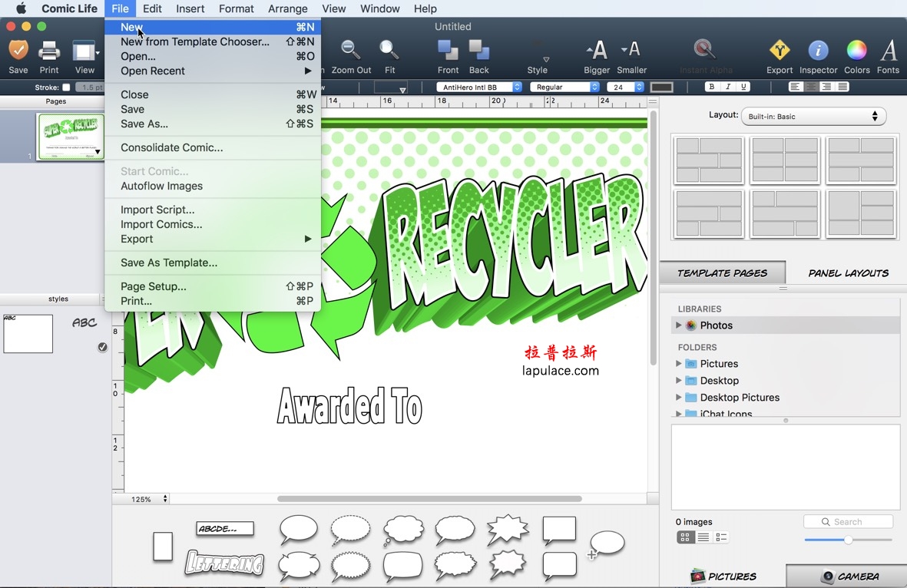Viewport: 907px width, 588px height.
Task: Justify text alignment
Action: pos(842,87)
